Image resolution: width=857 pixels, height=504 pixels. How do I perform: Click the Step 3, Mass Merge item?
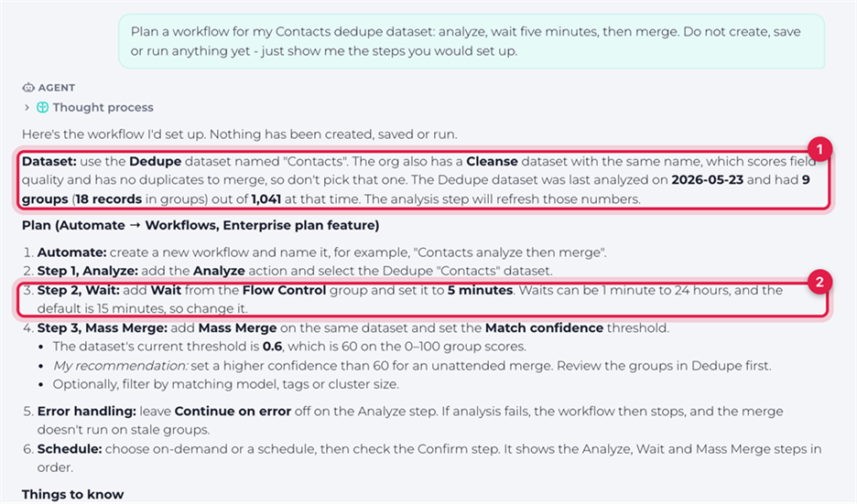353,328
